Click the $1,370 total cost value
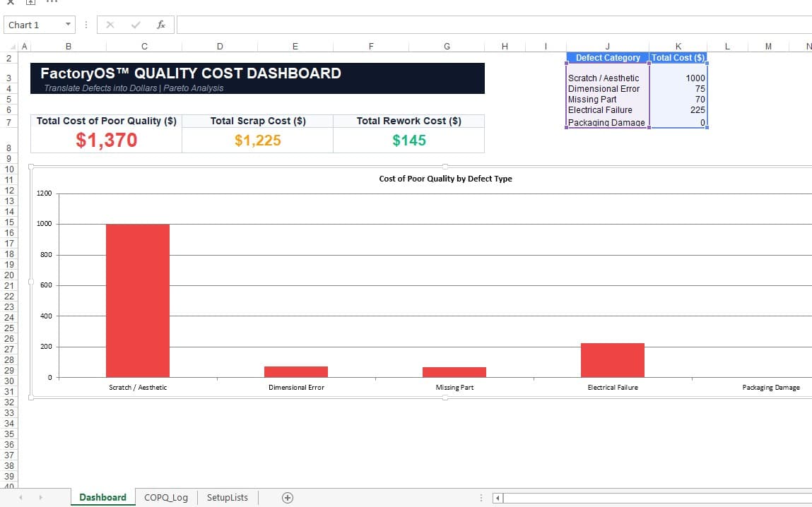The height and width of the screenshot is (507, 812). pyautogui.click(x=106, y=141)
